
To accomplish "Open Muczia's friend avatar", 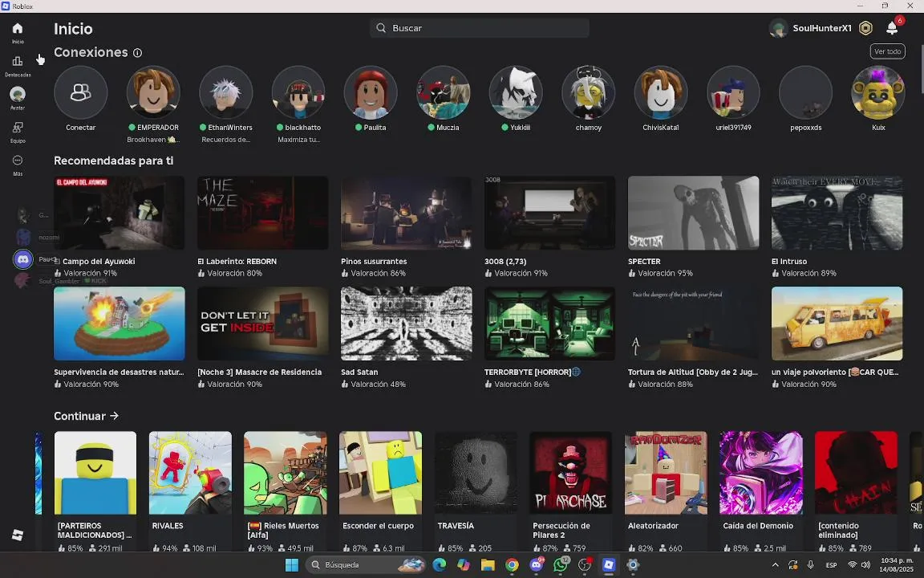I will point(443,92).
